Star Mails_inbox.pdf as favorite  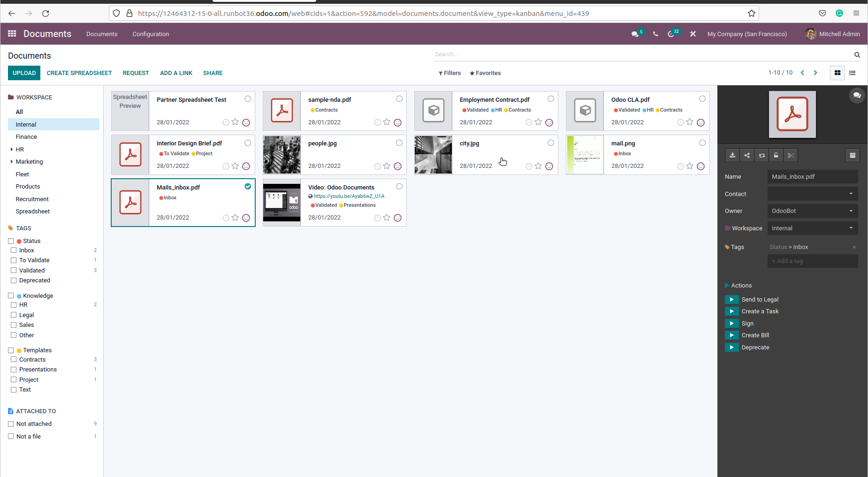coord(235,217)
